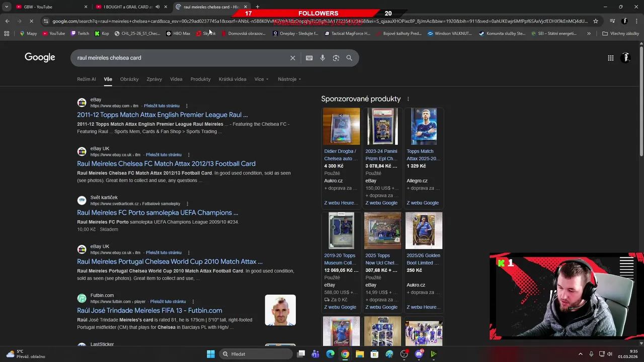Mute the GRAIL CARD tab audio
Screen dimensions: 644x362
pyautogui.click(x=157, y=7)
